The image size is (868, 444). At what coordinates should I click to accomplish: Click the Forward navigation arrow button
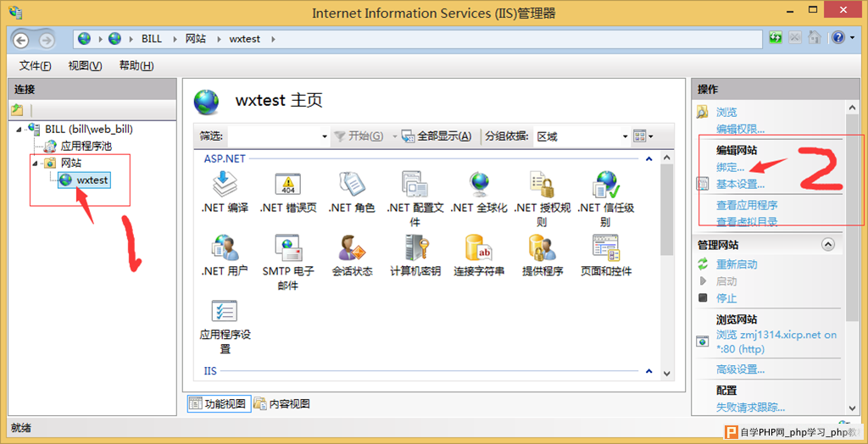[47, 40]
